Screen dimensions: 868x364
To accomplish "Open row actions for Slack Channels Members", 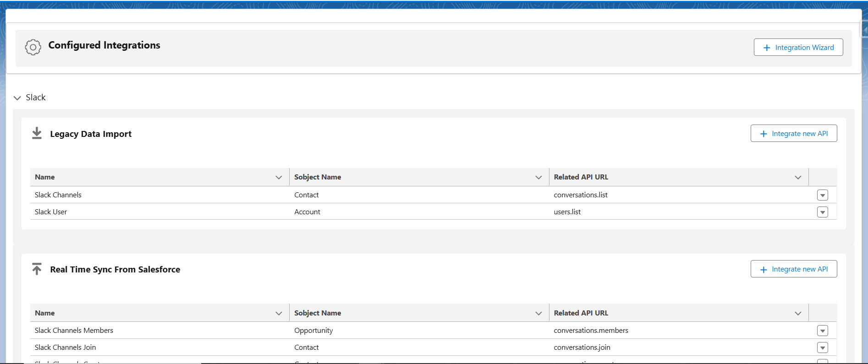I will [823, 331].
